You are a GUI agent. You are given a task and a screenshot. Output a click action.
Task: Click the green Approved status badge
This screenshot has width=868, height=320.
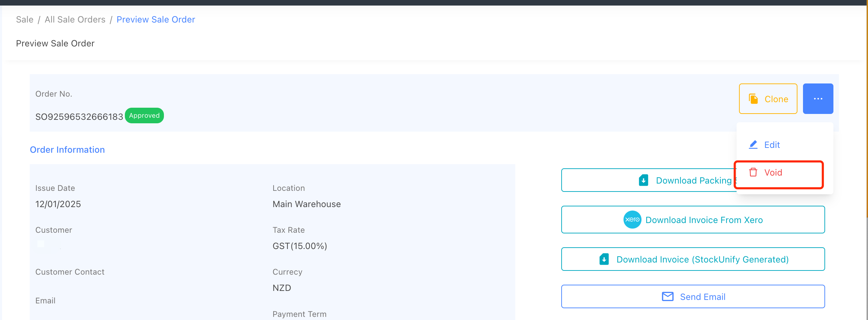[x=144, y=116]
